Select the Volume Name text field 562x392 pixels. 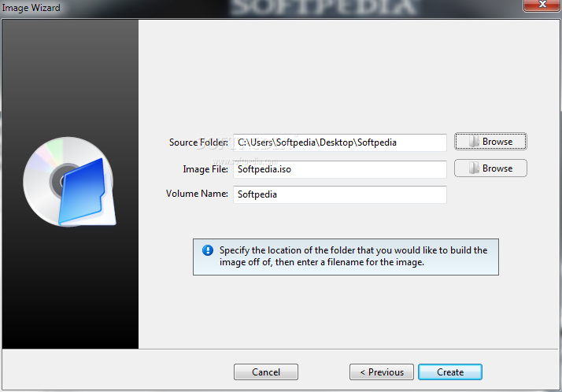click(x=340, y=194)
